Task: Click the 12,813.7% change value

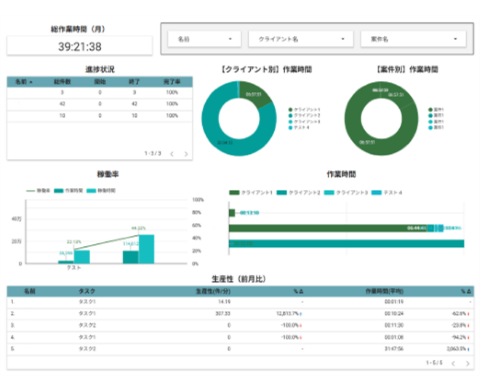Action: coord(287,313)
